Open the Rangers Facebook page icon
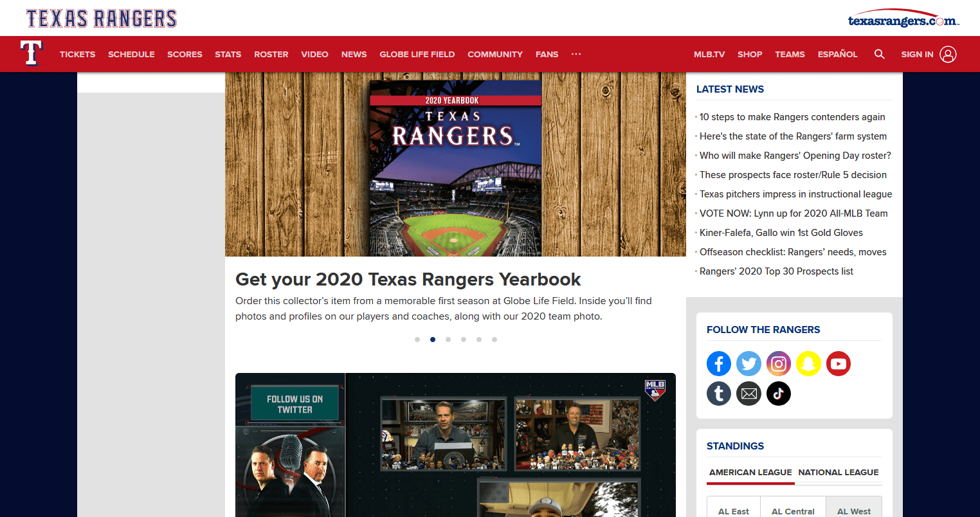Image resolution: width=980 pixels, height=517 pixels. tap(718, 363)
